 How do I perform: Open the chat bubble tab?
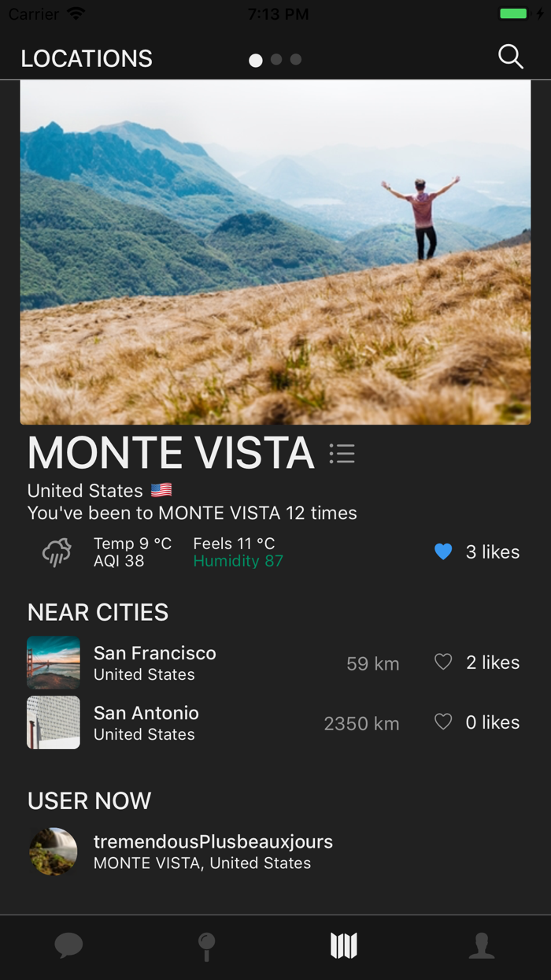68,945
